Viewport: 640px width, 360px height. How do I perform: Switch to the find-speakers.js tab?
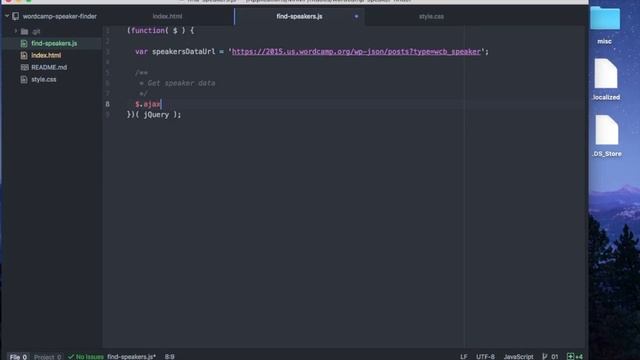pyautogui.click(x=299, y=16)
